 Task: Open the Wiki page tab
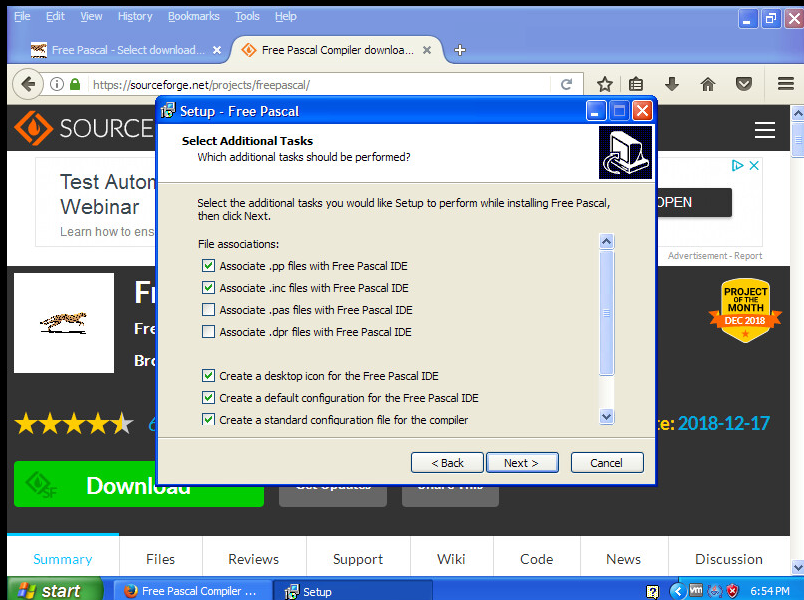point(451,559)
